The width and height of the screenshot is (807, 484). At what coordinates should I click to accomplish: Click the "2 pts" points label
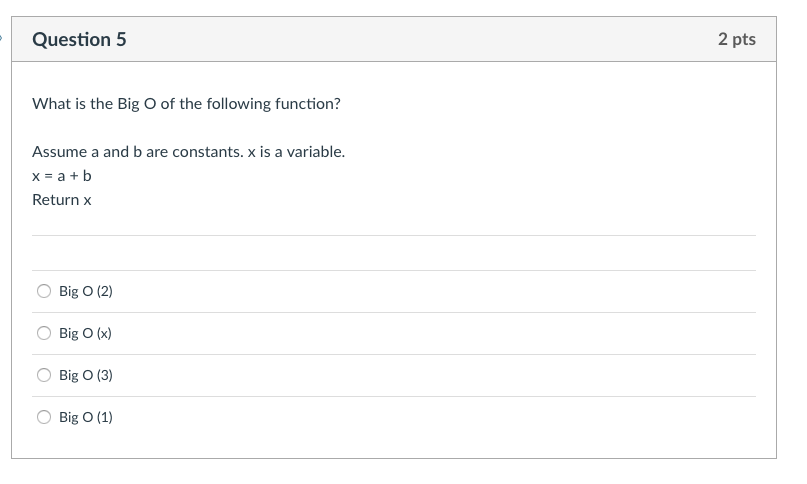(736, 40)
